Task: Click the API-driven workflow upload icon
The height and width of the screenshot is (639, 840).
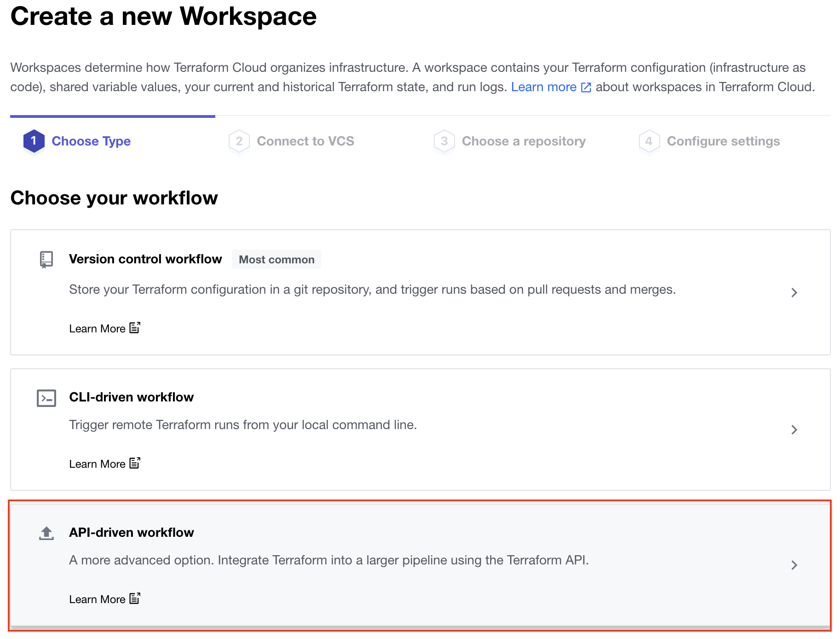Action: [x=46, y=533]
